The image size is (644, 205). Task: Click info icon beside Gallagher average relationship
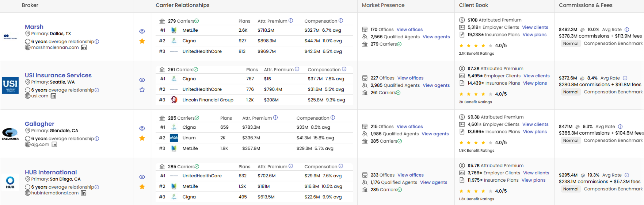coord(97,139)
